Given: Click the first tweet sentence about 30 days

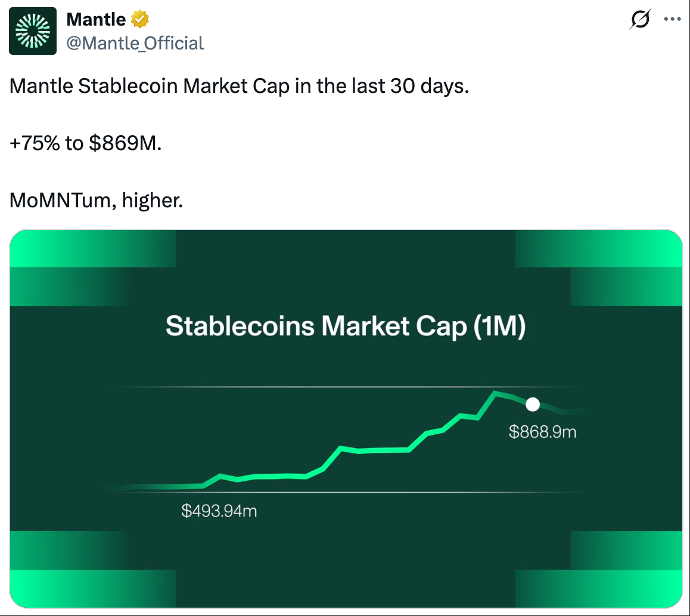Looking at the screenshot, I should (x=240, y=87).
